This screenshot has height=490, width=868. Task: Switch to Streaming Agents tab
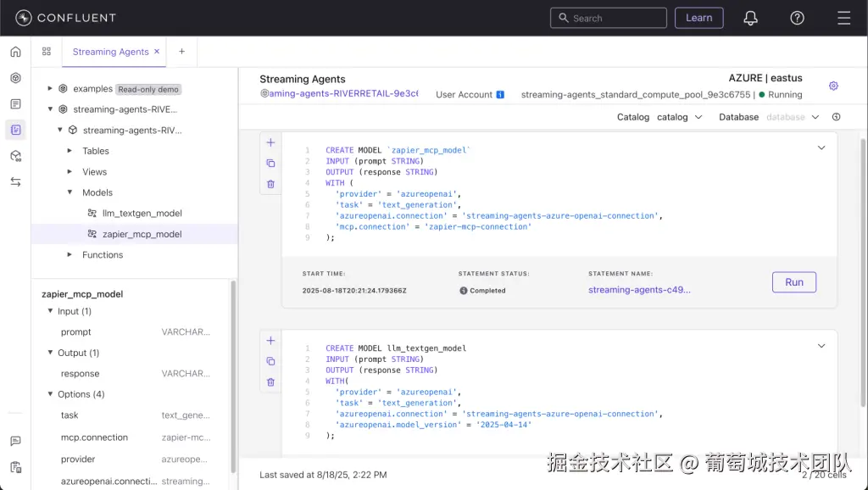pyautogui.click(x=111, y=52)
